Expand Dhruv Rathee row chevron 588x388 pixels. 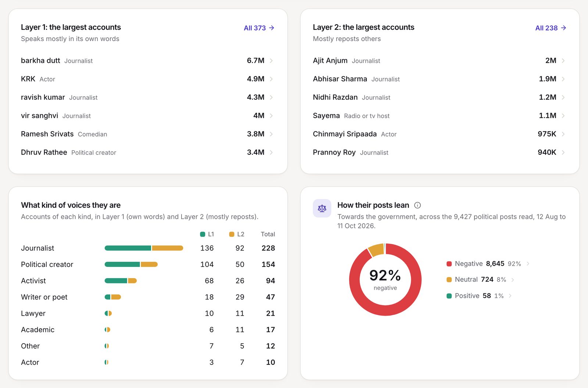pos(271,152)
